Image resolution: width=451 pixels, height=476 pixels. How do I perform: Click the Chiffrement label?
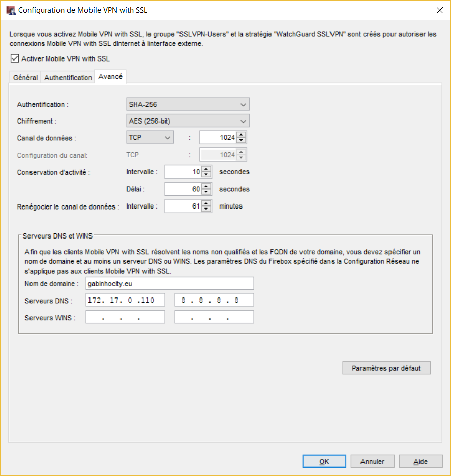point(37,121)
